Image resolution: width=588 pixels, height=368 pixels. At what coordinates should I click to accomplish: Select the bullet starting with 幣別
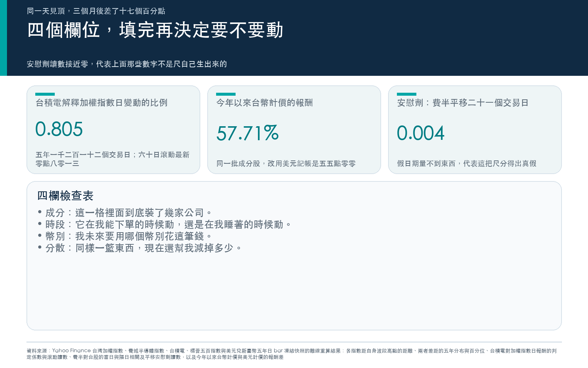pyautogui.click(x=125, y=236)
